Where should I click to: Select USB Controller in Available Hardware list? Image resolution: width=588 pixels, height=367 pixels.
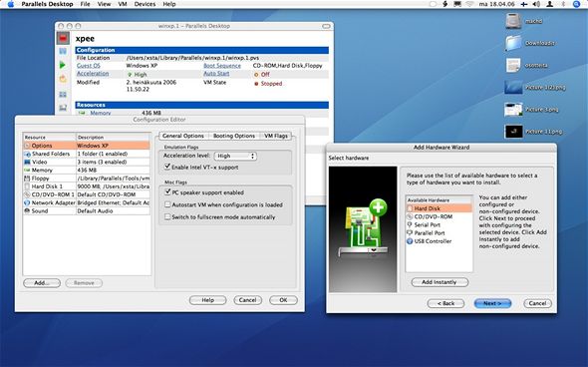[440, 241]
